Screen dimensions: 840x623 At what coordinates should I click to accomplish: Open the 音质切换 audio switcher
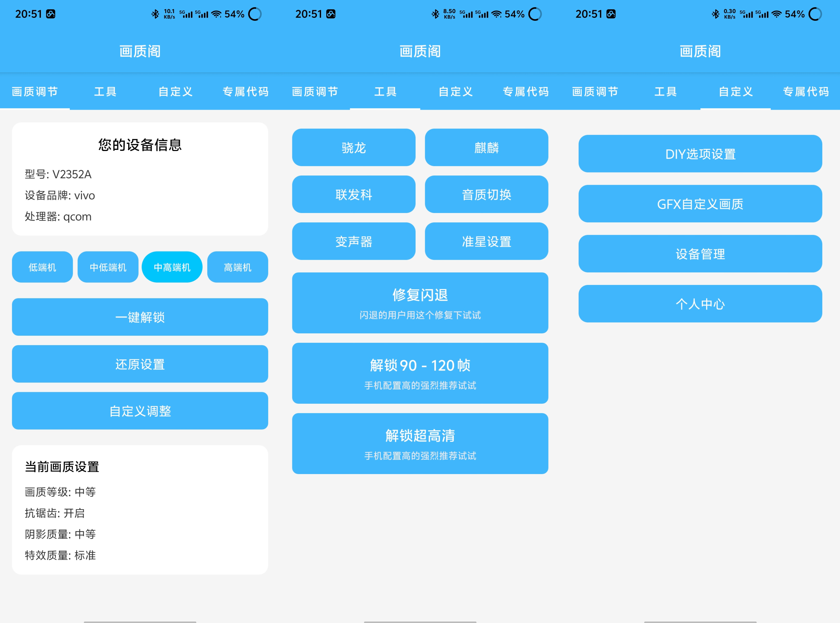coord(486,195)
